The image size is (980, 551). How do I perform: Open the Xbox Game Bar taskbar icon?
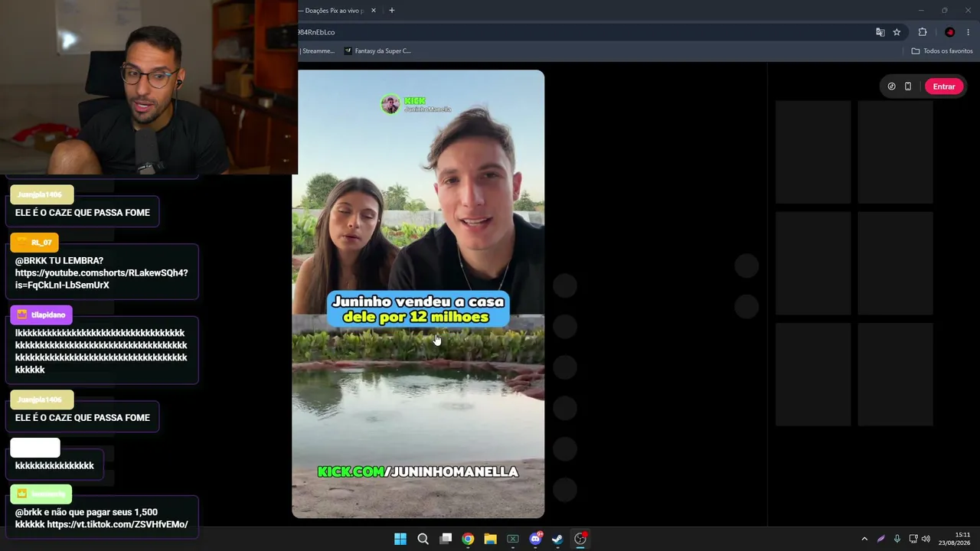click(513, 539)
